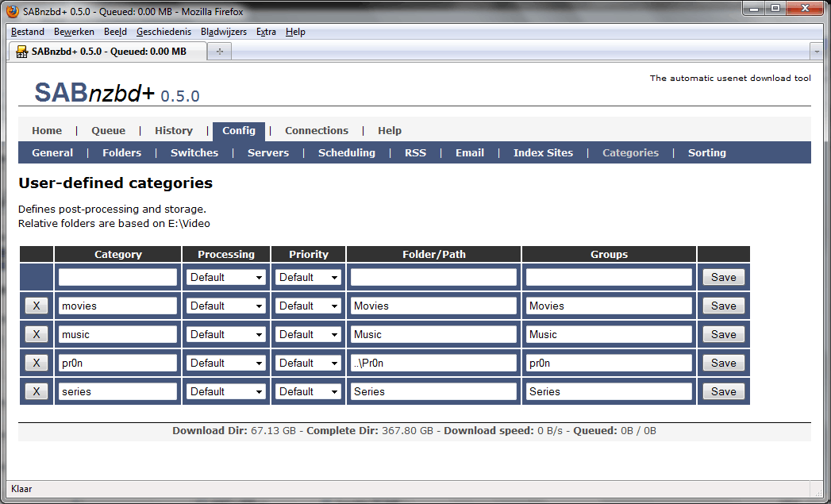The height and width of the screenshot is (504, 831).
Task: Click empty Folder/Path field in new row
Action: pos(433,277)
